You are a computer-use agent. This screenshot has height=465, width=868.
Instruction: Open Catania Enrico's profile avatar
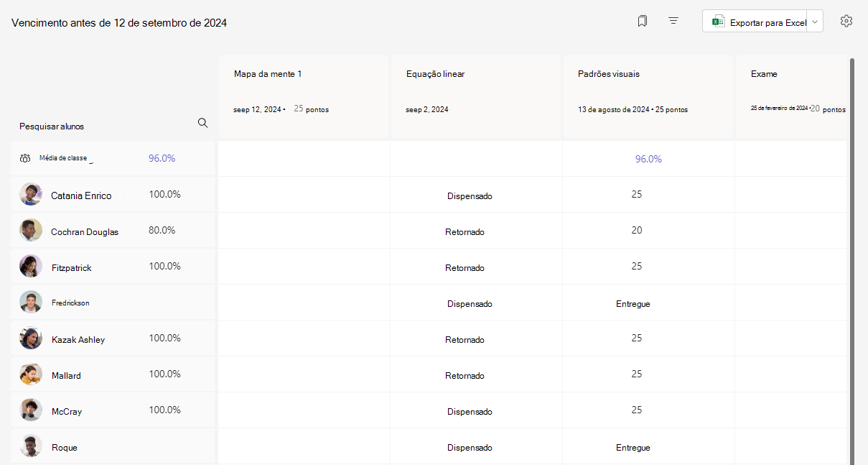coord(31,195)
